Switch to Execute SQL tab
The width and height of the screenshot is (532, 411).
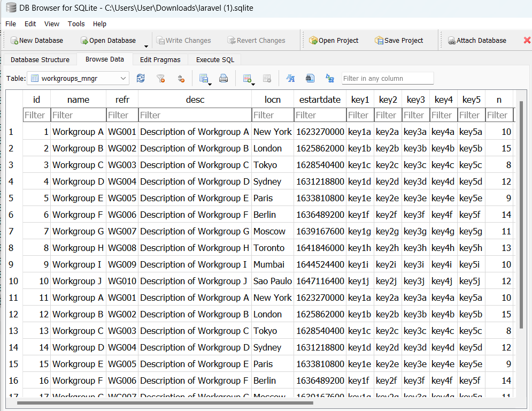click(215, 59)
